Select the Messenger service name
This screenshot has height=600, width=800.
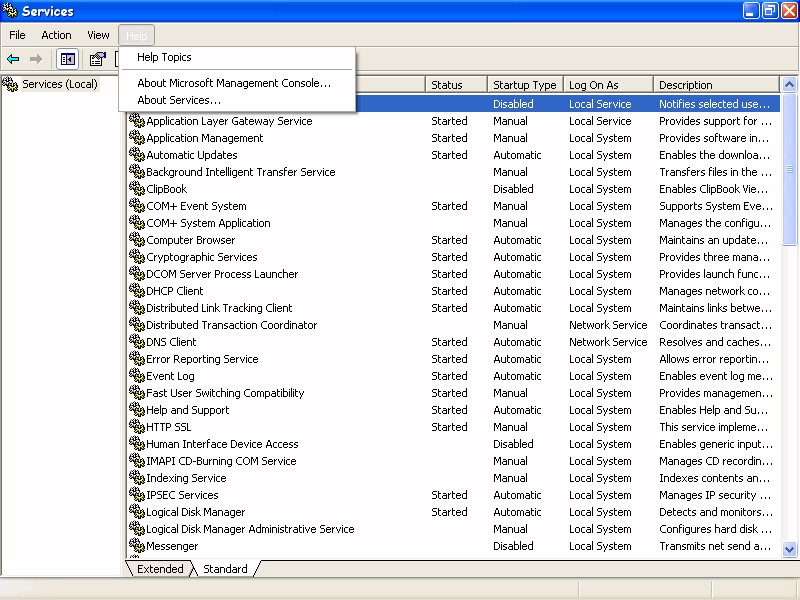pyautogui.click(x=172, y=546)
